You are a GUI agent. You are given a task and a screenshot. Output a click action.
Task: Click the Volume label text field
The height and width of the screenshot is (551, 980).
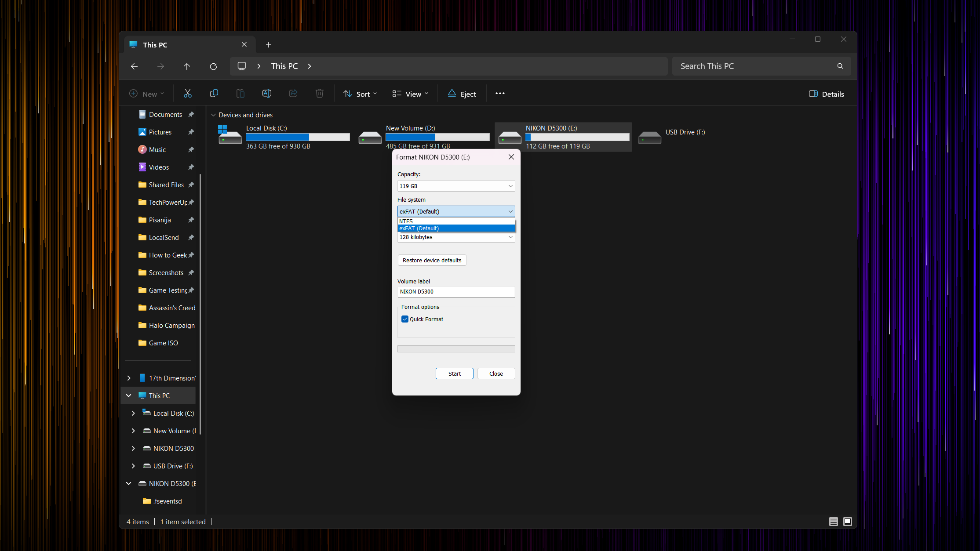(x=456, y=292)
